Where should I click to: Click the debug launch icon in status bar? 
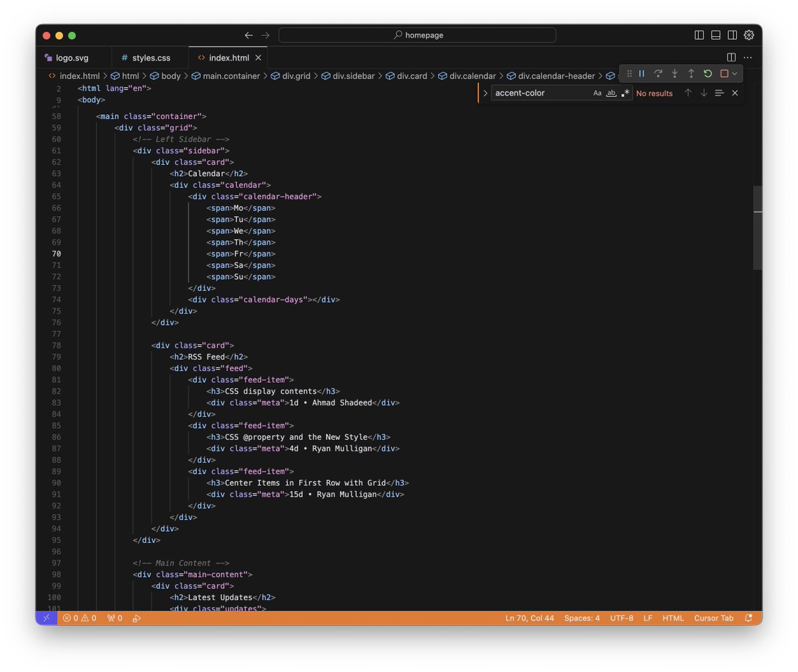point(136,618)
